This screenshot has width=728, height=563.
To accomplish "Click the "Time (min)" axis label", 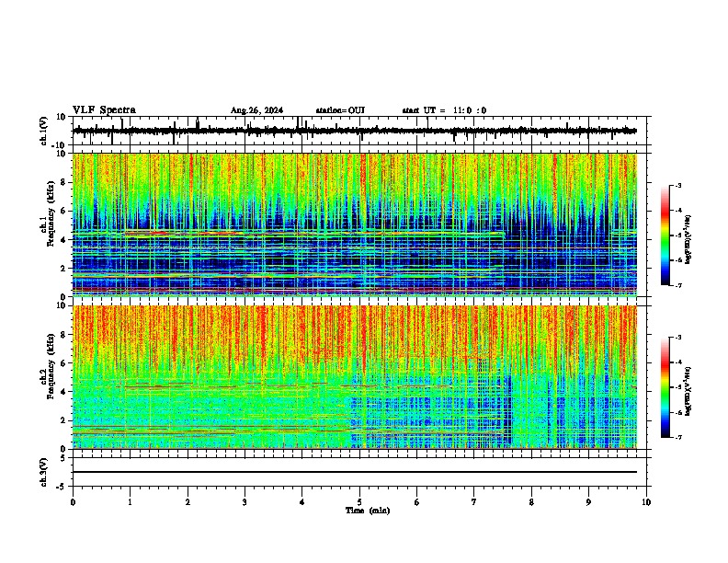I will [368, 511].
